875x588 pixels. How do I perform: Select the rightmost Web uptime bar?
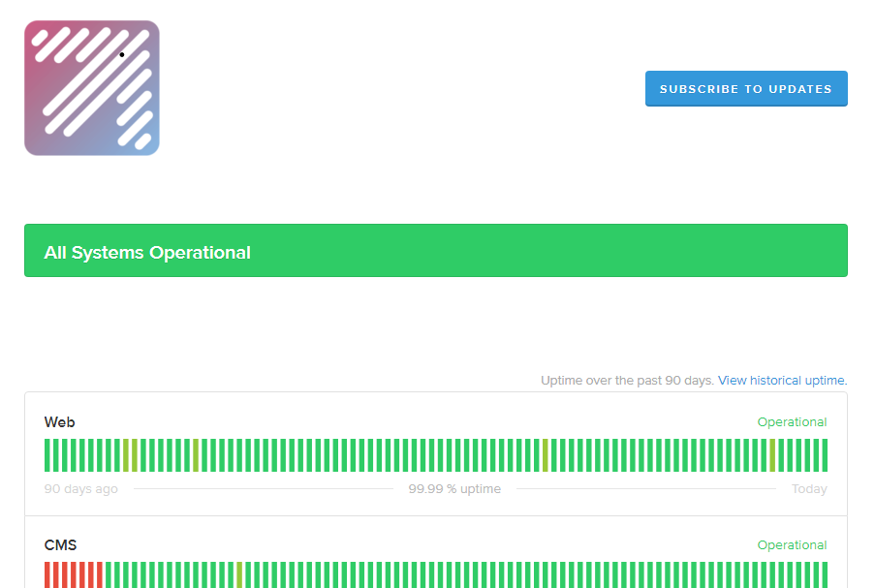[x=825, y=455]
